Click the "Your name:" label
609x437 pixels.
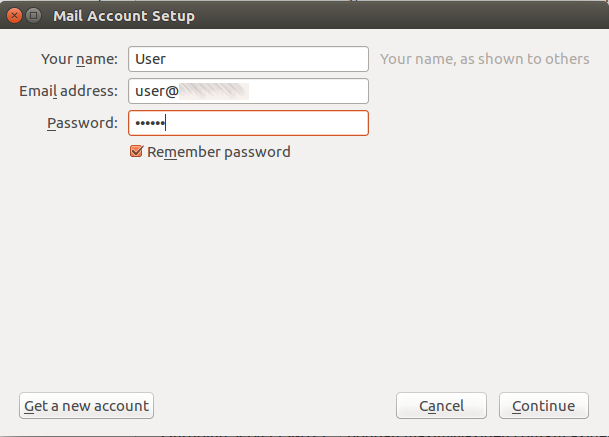coord(79,59)
